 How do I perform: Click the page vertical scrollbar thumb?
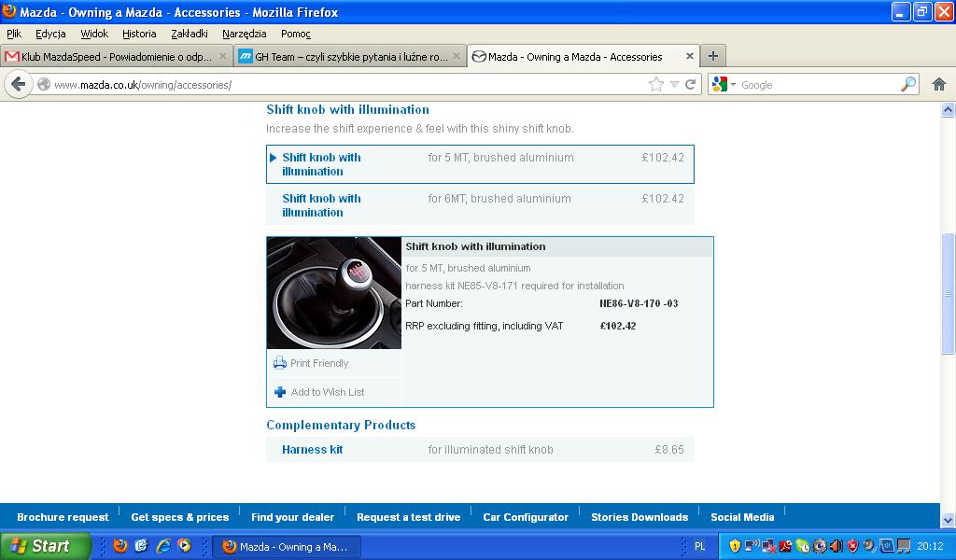coord(949,294)
